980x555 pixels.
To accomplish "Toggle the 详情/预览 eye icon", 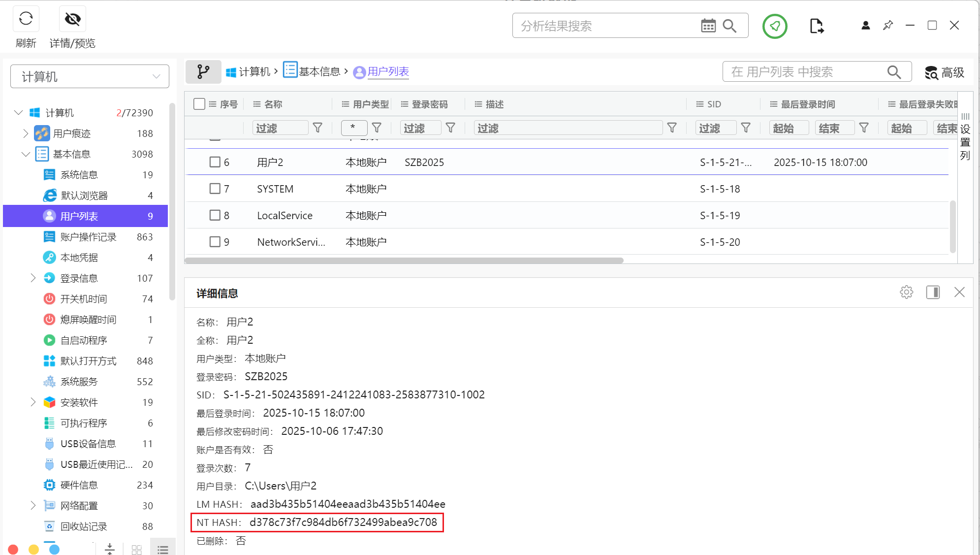I will [x=72, y=19].
